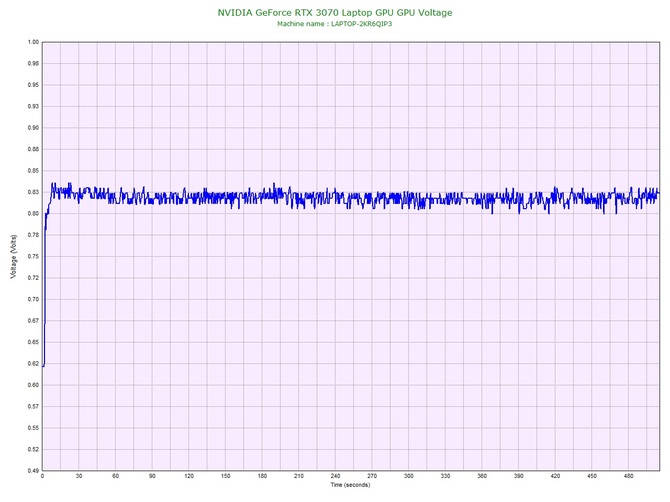Click the 240 tick on time axis
670x502 pixels.
point(335,476)
